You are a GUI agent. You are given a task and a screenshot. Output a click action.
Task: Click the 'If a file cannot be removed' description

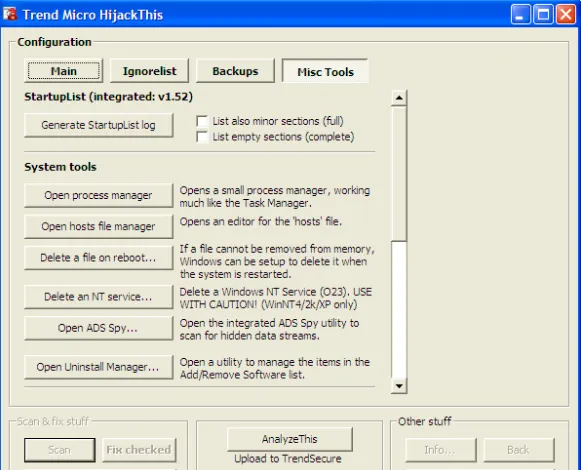277,262
